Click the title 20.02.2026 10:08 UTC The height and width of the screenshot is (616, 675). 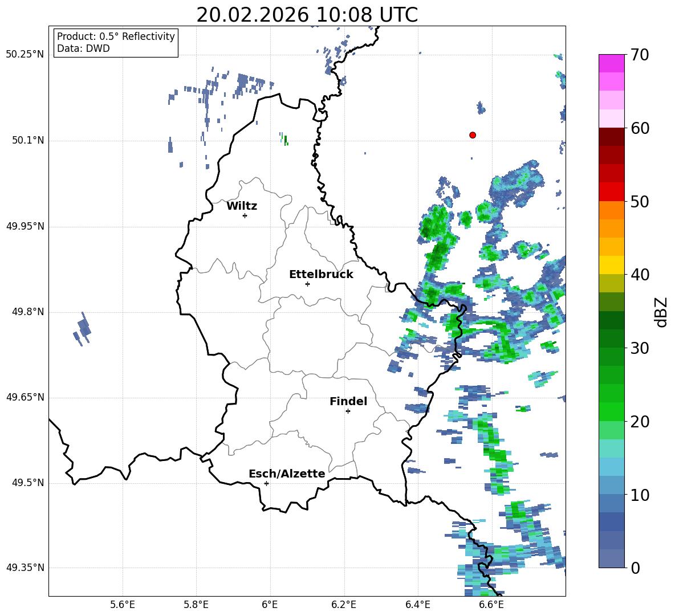pos(307,15)
